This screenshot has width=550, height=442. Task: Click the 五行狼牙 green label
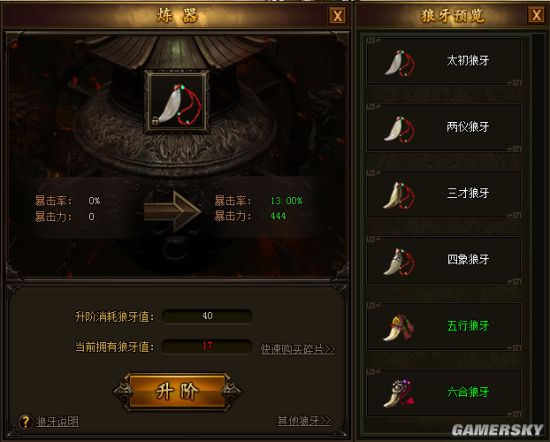[x=468, y=326]
